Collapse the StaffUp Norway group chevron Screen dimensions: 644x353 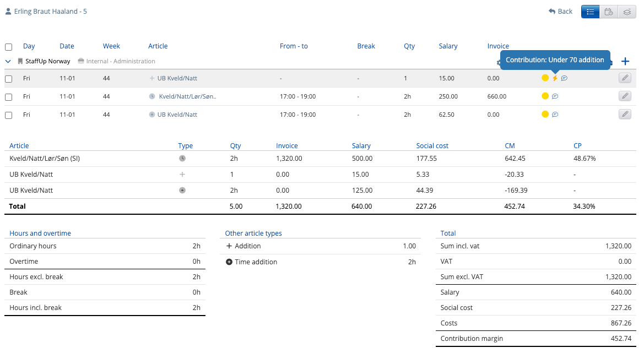(x=8, y=61)
